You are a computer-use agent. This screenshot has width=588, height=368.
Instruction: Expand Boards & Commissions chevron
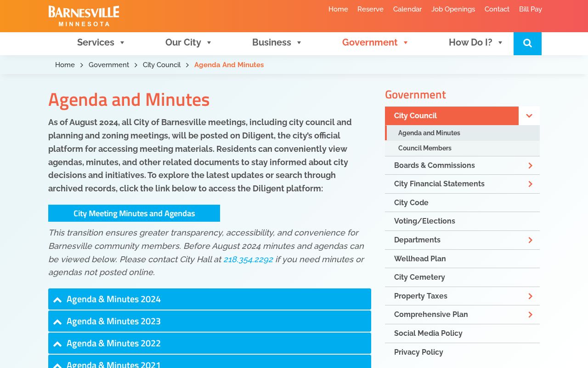pyautogui.click(x=530, y=166)
